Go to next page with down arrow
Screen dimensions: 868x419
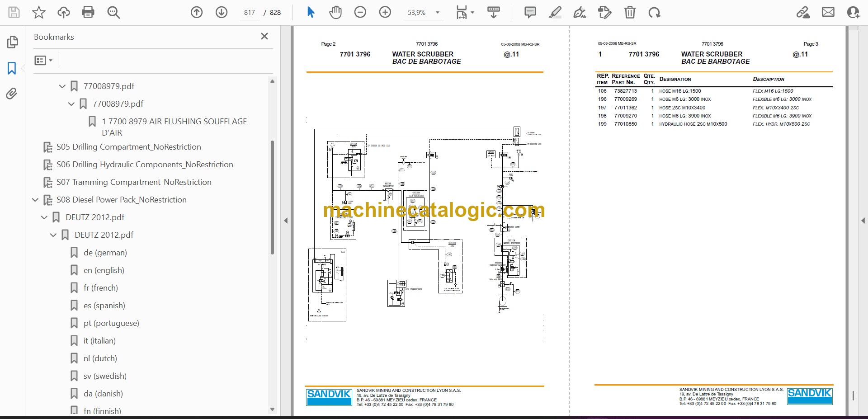click(222, 12)
